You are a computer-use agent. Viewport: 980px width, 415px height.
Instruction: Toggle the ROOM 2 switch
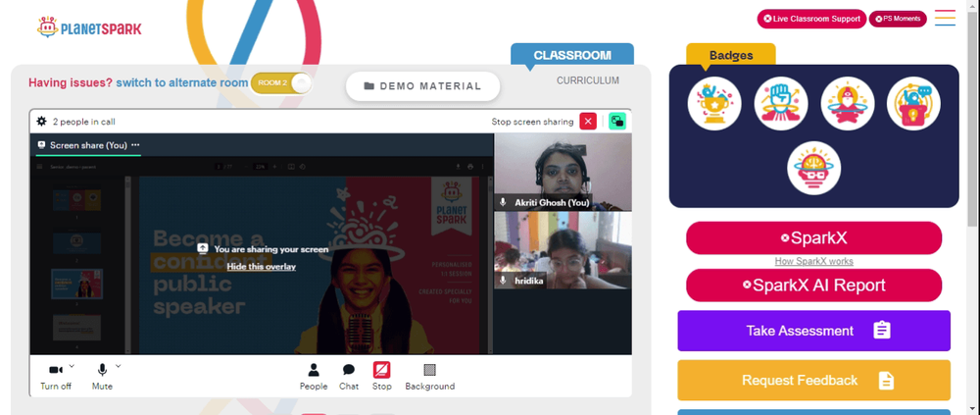point(280,83)
